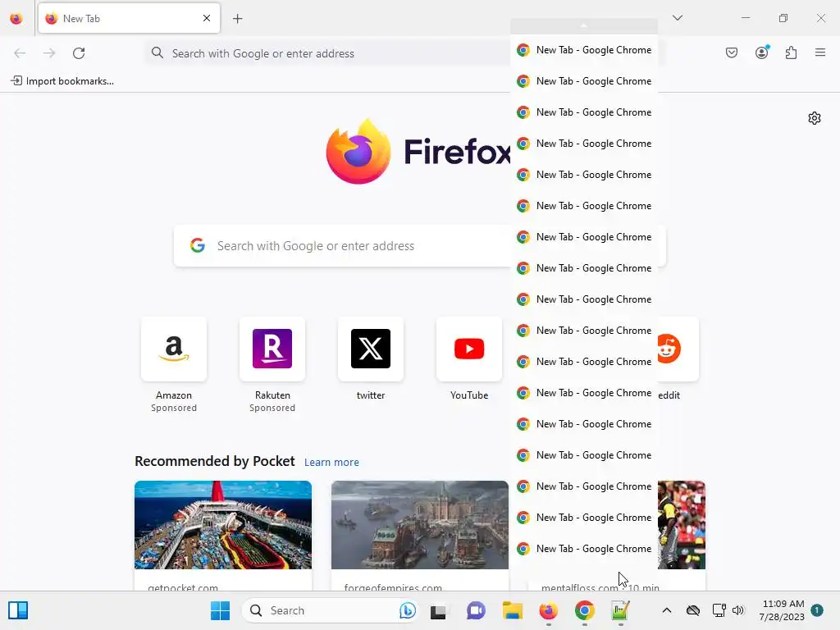Focus the address bar search field
Screen dimensions: 840x630
326,53
